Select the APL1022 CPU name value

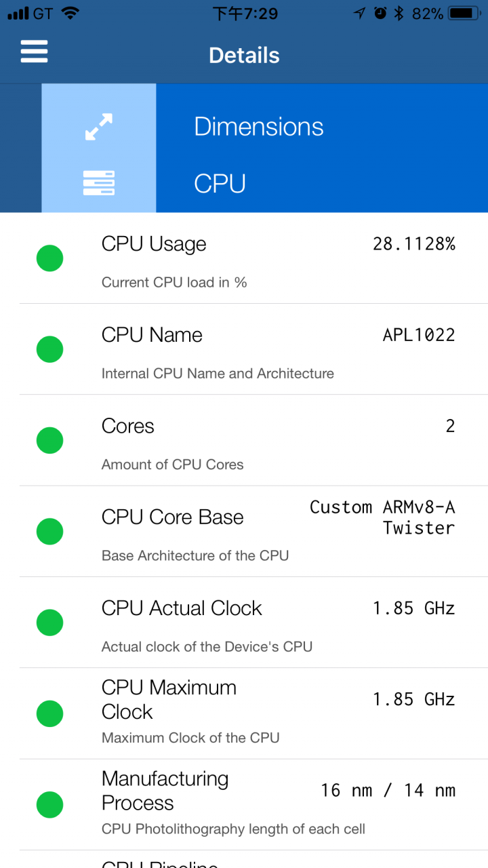click(419, 335)
